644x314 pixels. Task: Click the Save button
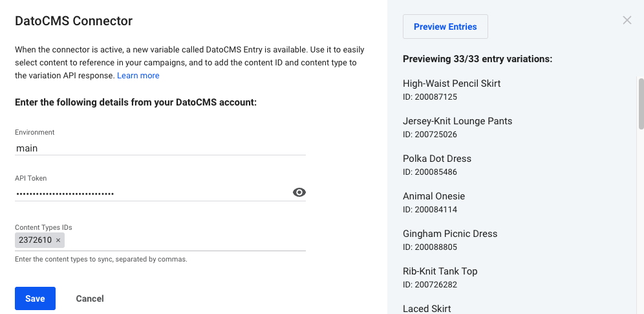pyautogui.click(x=35, y=298)
